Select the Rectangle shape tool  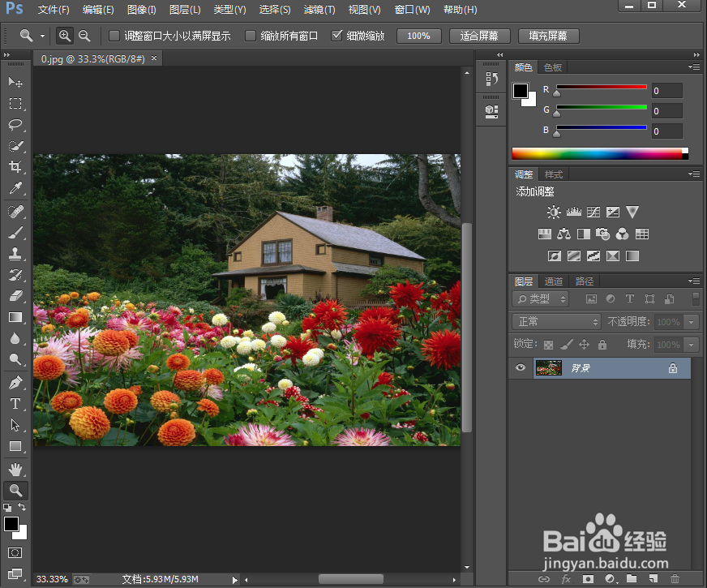point(15,446)
